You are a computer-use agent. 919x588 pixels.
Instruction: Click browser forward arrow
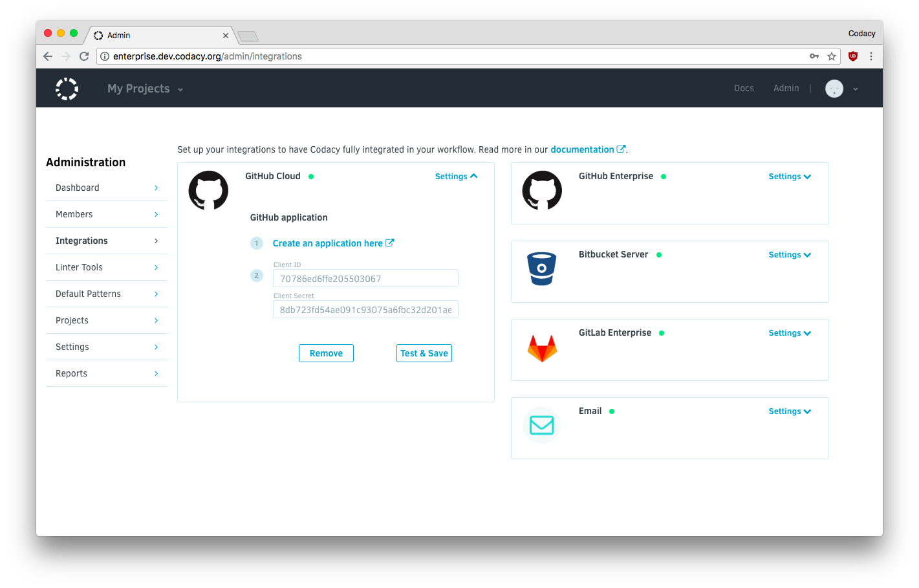(x=66, y=56)
